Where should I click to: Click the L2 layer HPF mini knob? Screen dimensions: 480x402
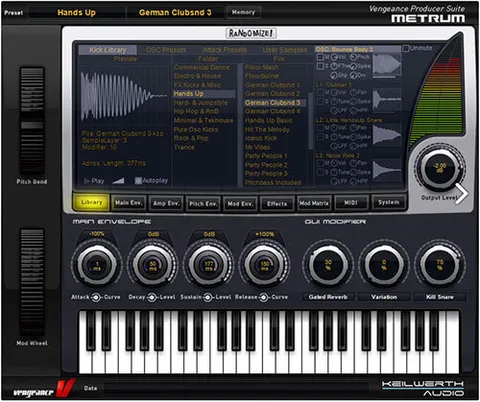[x=353, y=146]
